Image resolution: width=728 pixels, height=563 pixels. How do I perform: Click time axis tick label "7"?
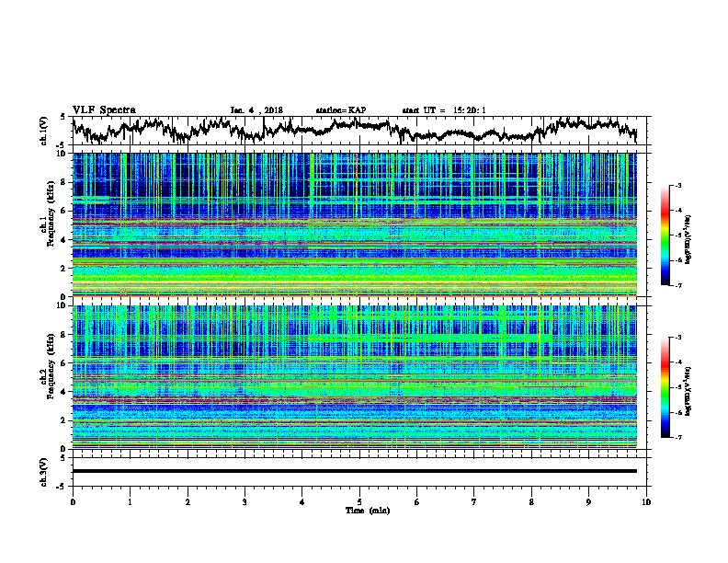pyautogui.click(x=474, y=502)
